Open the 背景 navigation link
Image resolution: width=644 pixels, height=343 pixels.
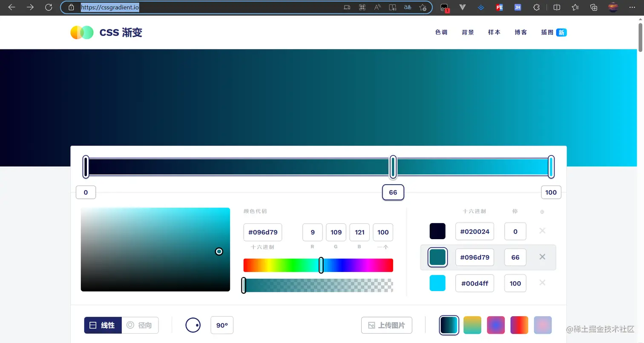[468, 32]
